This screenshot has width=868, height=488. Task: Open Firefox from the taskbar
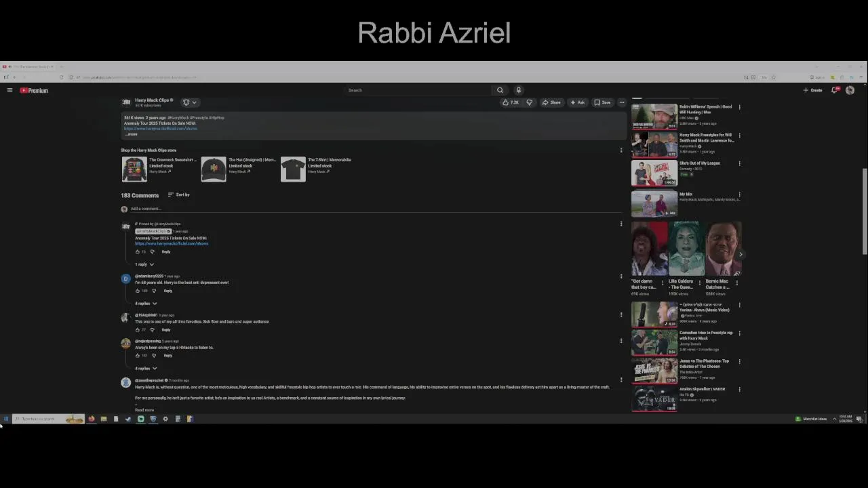click(x=91, y=419)
